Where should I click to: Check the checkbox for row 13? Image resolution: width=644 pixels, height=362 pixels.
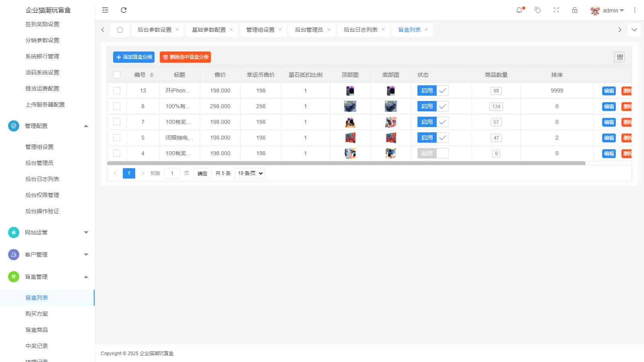tap(117, 90)
